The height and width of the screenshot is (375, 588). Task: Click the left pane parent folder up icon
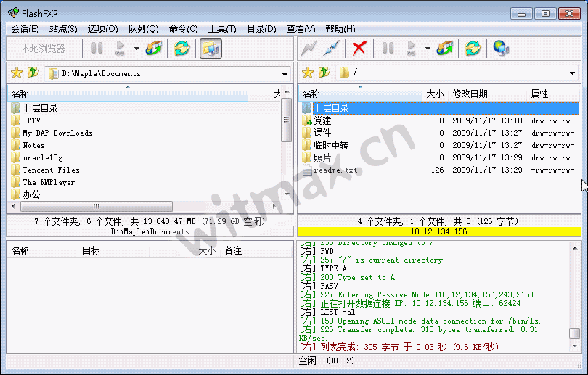tap(33, 73)
